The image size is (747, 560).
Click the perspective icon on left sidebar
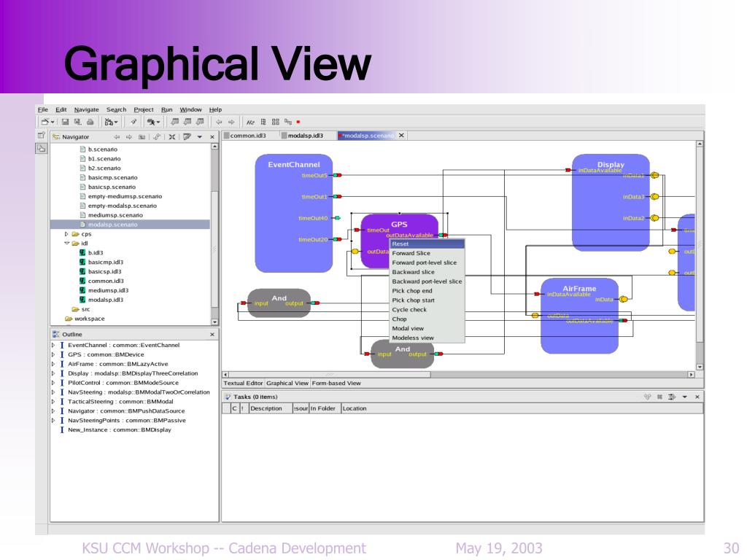pyautogui.click(x=42, y=149)
